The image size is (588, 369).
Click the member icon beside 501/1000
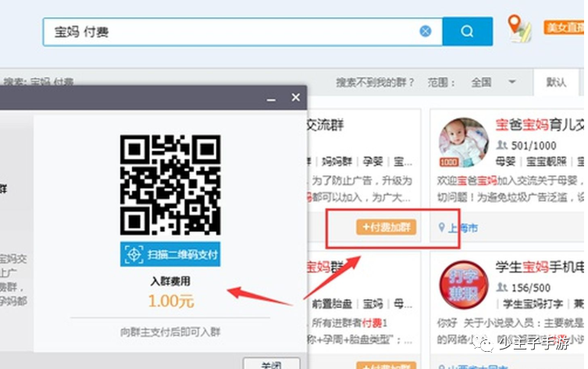point(502,145)
